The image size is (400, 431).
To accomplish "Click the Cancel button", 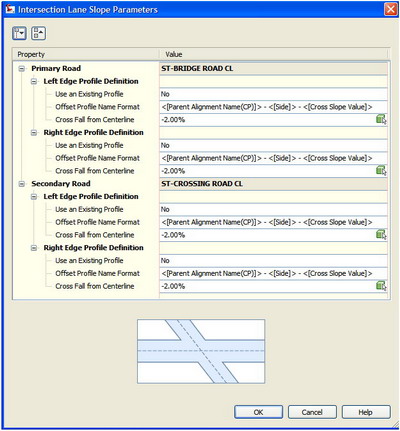I will tap(312, 412).
